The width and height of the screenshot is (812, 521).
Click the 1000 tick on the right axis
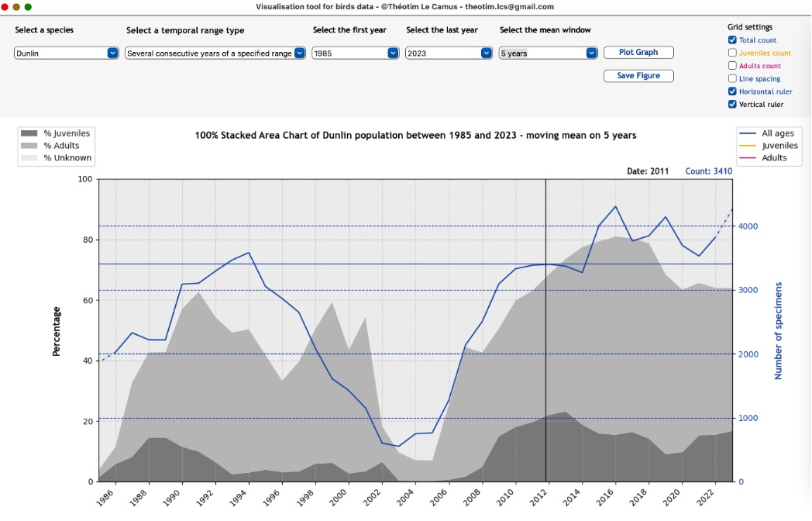[748, 418]
